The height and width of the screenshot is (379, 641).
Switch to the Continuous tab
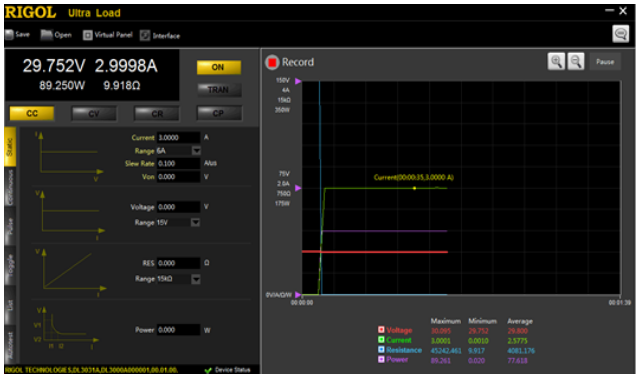tap(10, 187)
